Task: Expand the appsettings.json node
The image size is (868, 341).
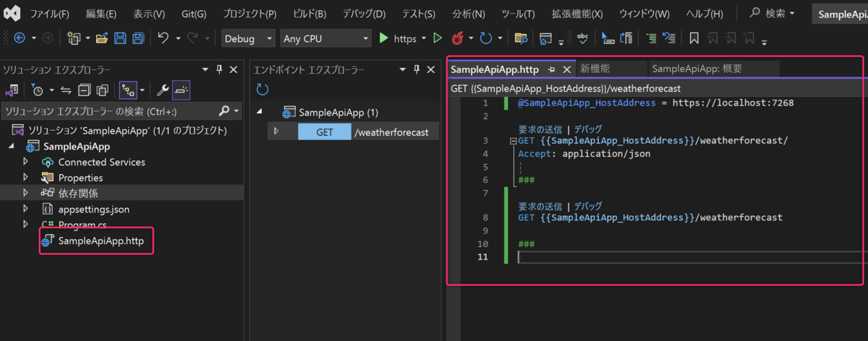Action: point(27,209)
